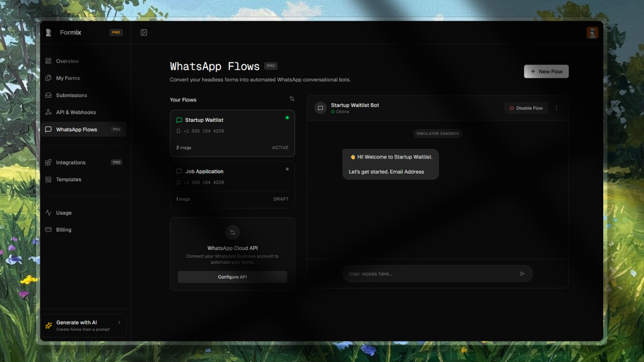Click Disable Flow button

tap(526, 108)
